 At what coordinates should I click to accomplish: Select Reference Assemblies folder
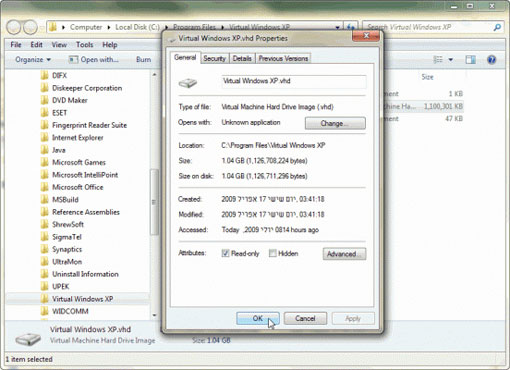(x=86, y=212)
